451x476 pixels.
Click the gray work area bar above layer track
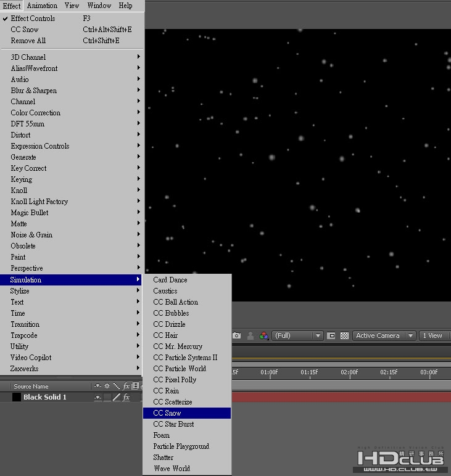[341, 385]
